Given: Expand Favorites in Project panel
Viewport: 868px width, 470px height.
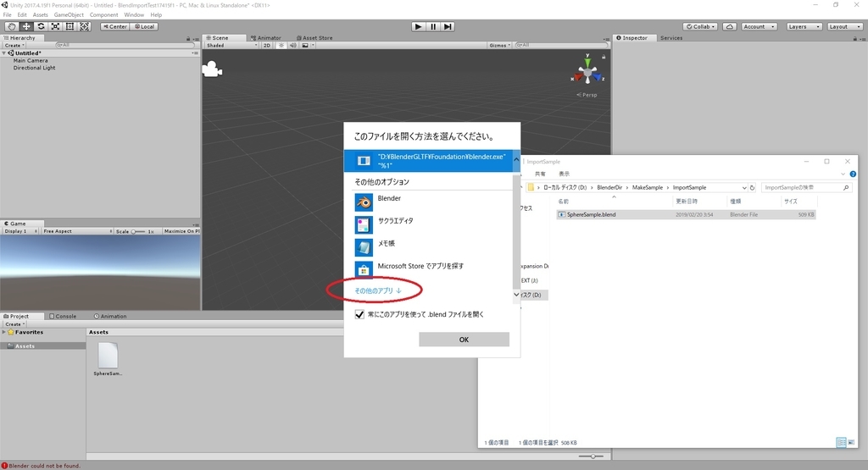Looking at the screenshot, I should click(4, 332).
